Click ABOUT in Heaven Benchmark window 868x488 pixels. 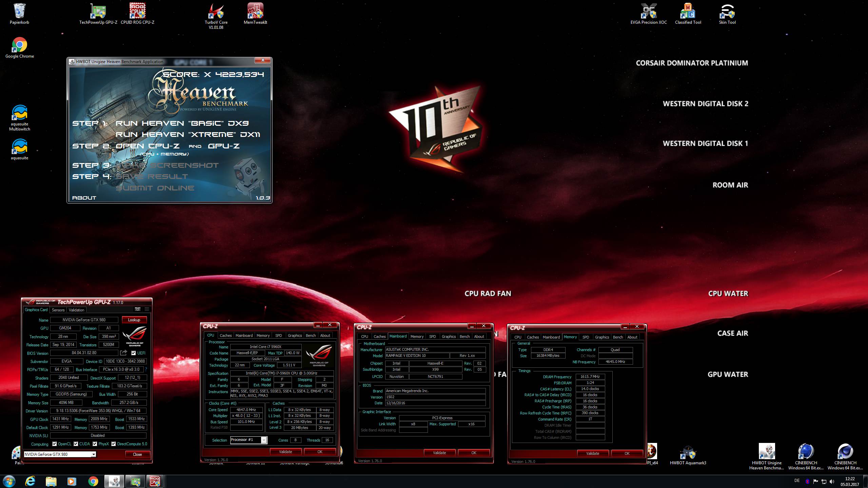[x=84, y=198]
